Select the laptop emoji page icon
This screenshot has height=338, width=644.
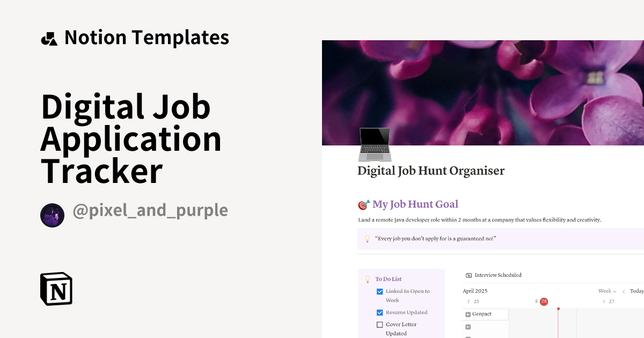coord(375,144)
